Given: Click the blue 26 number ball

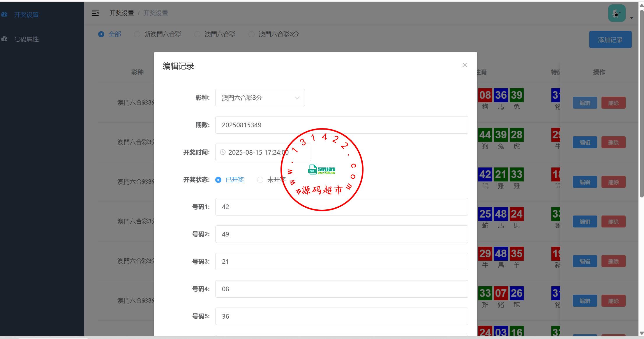Looking at the screenshot, I should pos(516,293).
